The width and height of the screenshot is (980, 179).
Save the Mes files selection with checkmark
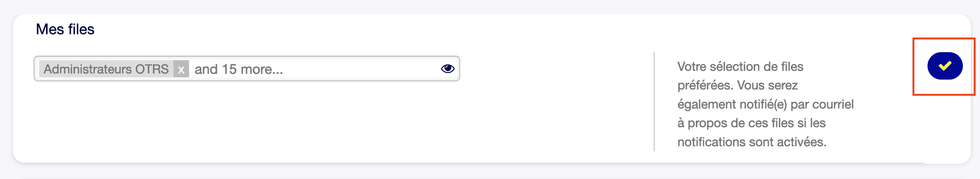coord(945,66)
